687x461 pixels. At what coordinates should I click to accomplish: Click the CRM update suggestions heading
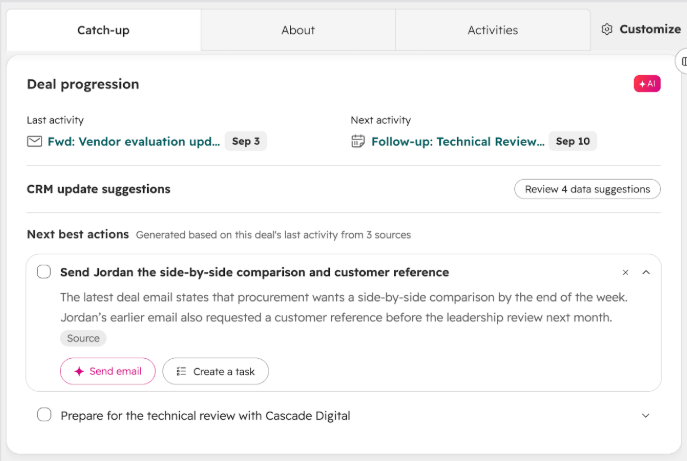pos(99,189)
